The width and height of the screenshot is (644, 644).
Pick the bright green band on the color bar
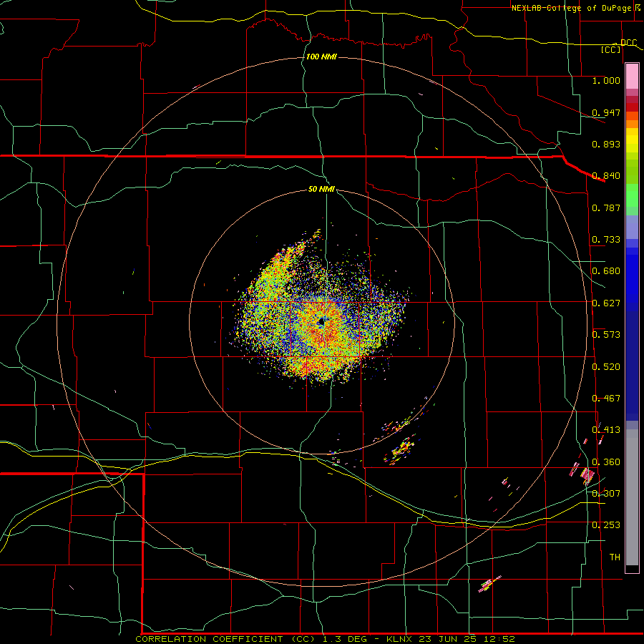(x=632, y=195)
